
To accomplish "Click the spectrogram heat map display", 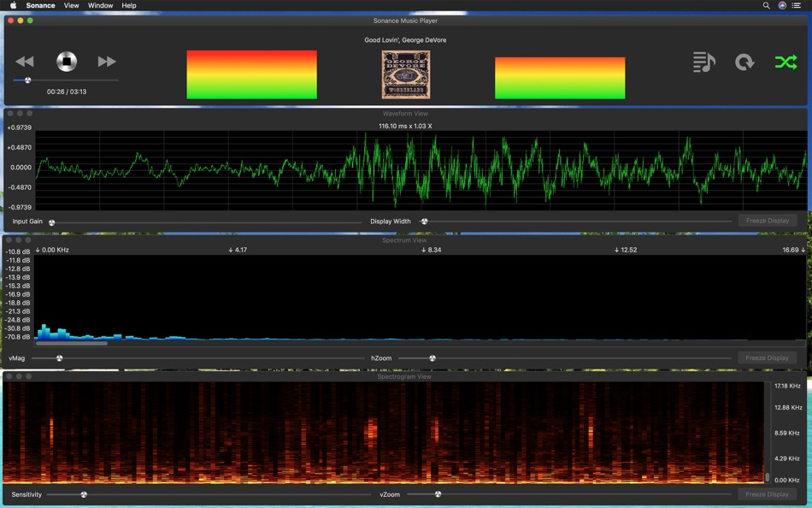I will tap(383, 433).
